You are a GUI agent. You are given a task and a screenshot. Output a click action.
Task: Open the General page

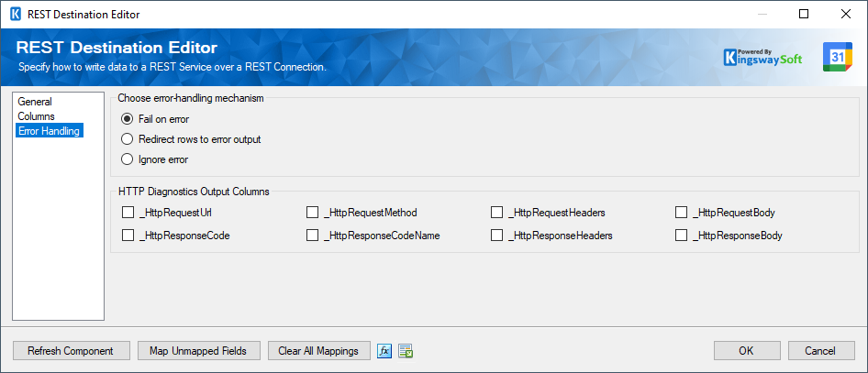pos(35,102)
